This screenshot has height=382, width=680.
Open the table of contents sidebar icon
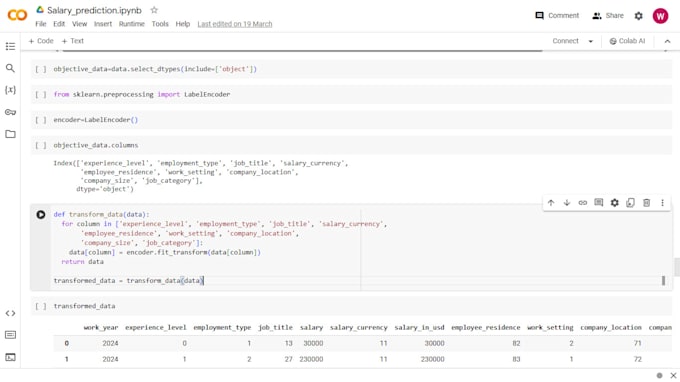pos(10,46)
